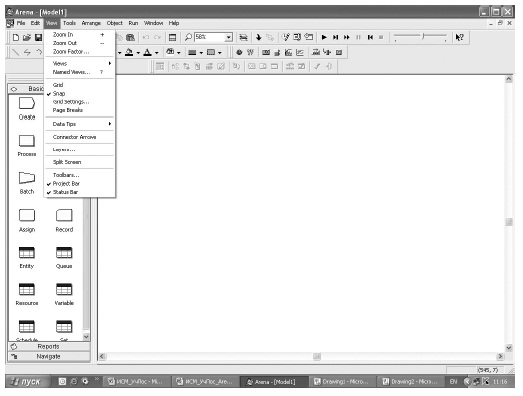Click the Text Color A icon

point(147,52)
